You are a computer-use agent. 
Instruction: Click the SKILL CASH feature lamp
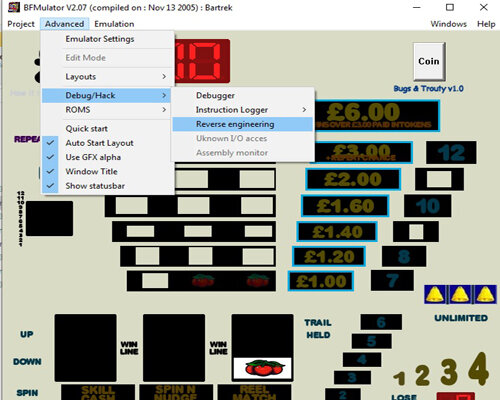(98, 392)
